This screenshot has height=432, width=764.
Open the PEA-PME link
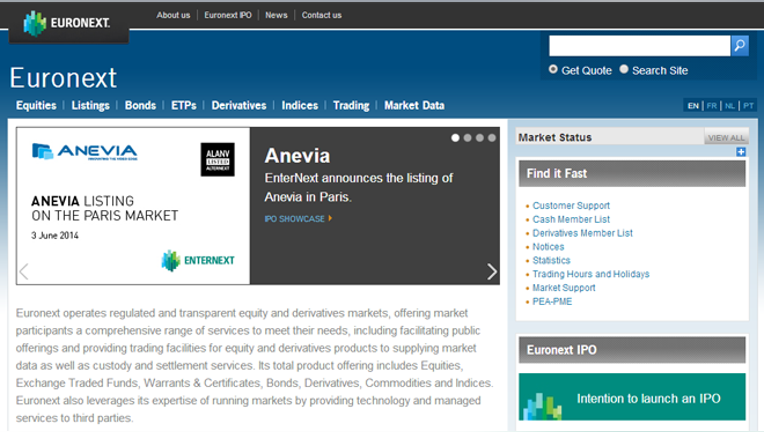tap(552, 301)
